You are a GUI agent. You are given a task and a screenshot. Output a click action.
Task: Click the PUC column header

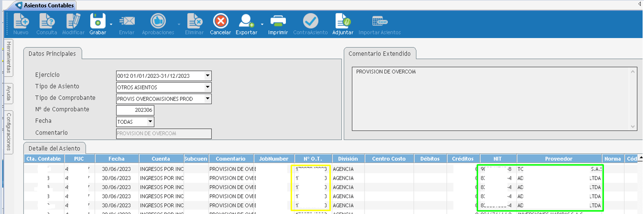point(80,159)
